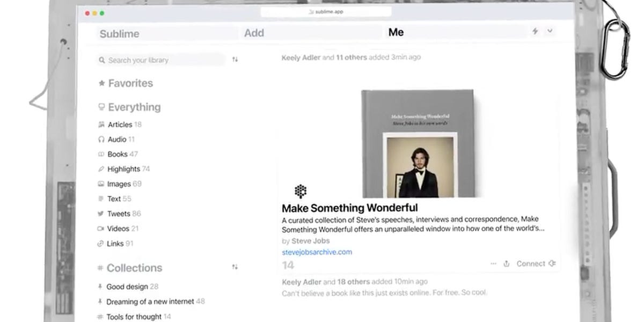Open the Make Something Wonderful book cover
Screen dimensions: 644x322
[x=418, y=143]
